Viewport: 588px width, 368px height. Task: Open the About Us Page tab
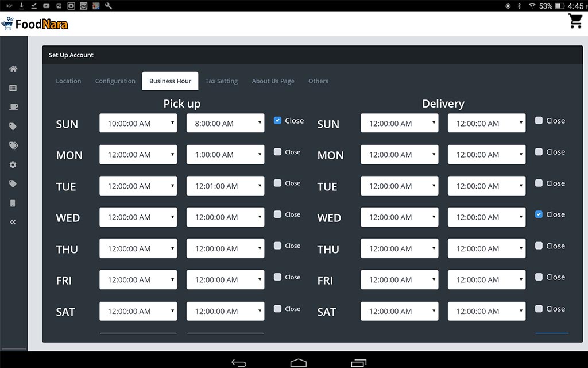273,81
